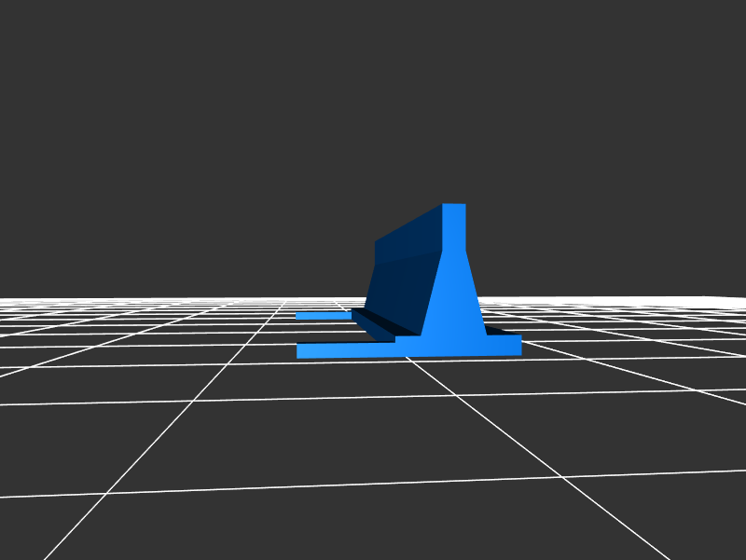
Task: Click the top edge of the model's upright
Action: pos(454,205)
